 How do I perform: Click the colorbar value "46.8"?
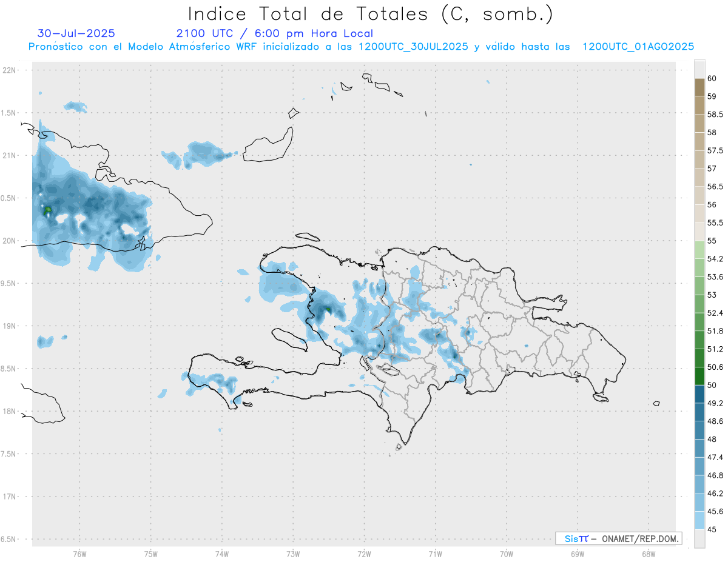[x=715, y=475]
